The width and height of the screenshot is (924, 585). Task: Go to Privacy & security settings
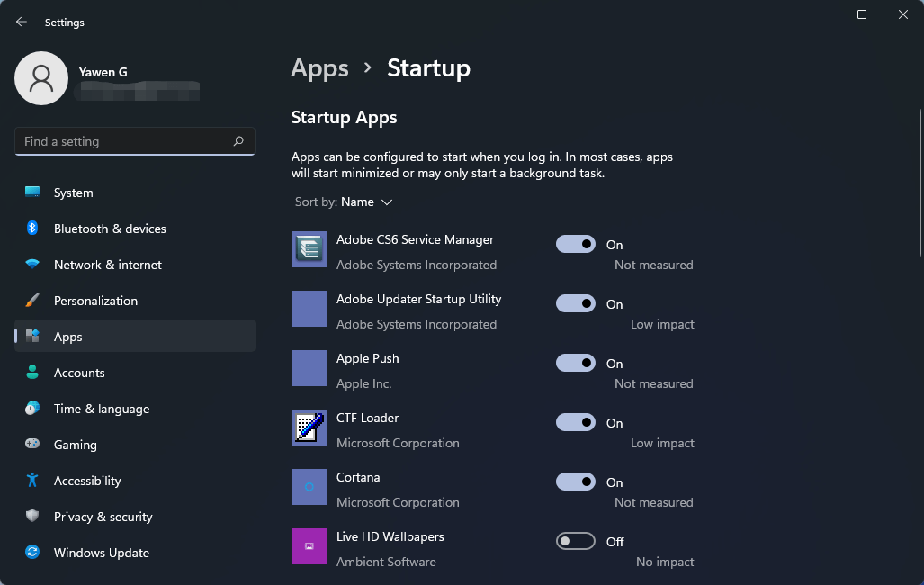103,517
